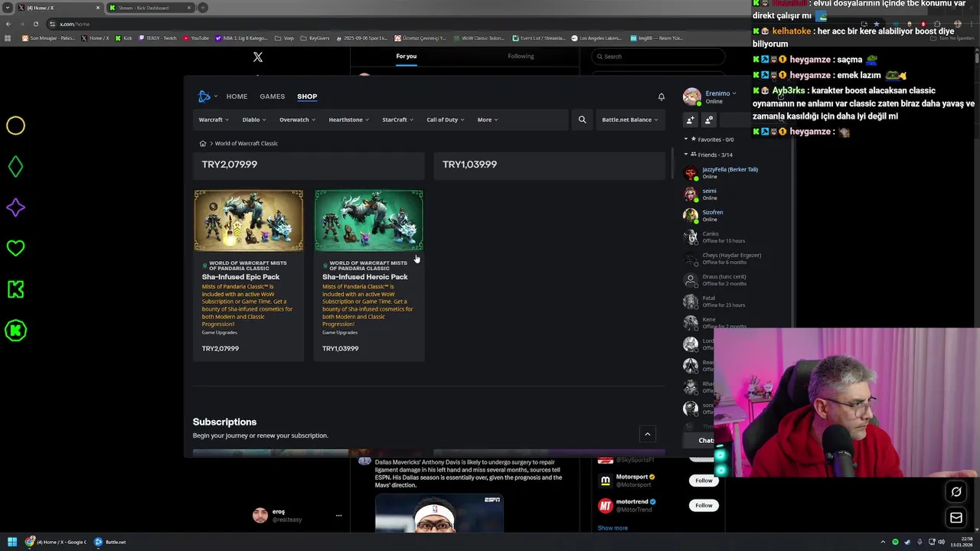Click the scroll-to-top arrow button
The image size is (980, 551).
click(x=647, y=434)
